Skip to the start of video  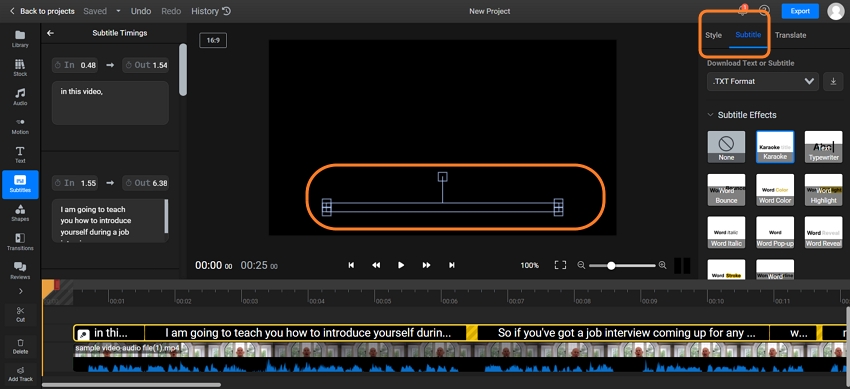[351, 265]
